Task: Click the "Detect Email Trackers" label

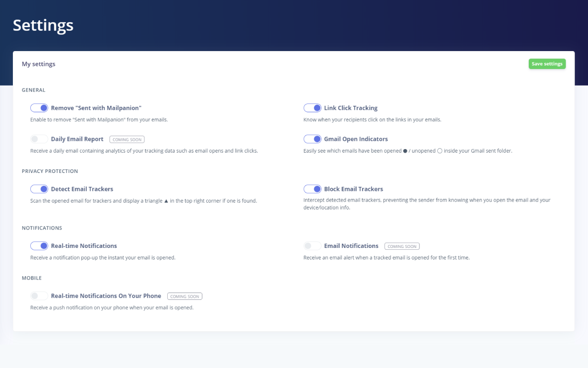Action: (x=82, y=189)
